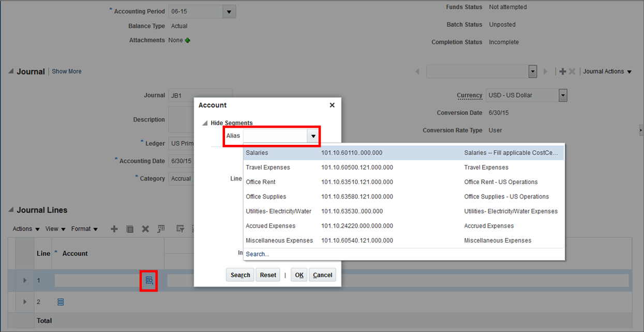
Task: Select the Office Supplies alias
Action: coord(403,197)
